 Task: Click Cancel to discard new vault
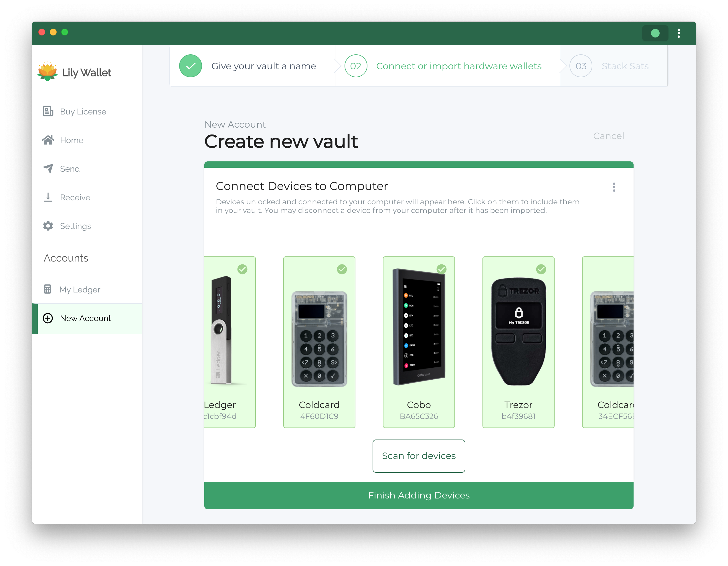click(609, 136)
